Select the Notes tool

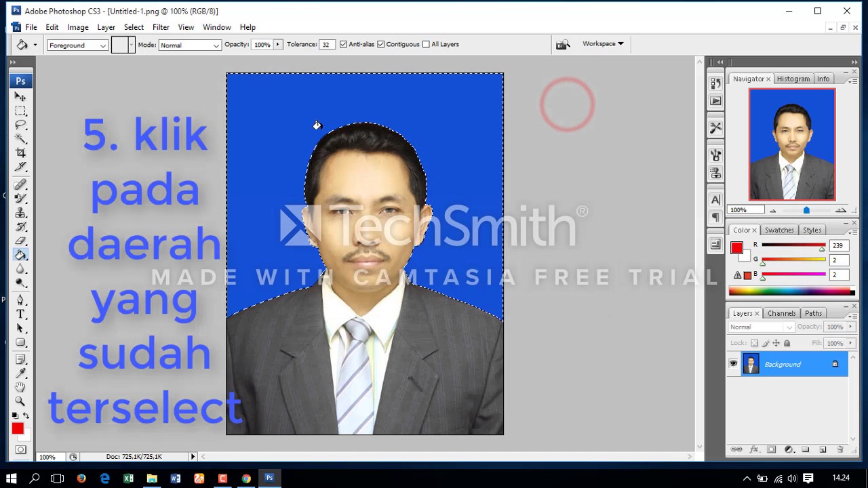(20, 359)
